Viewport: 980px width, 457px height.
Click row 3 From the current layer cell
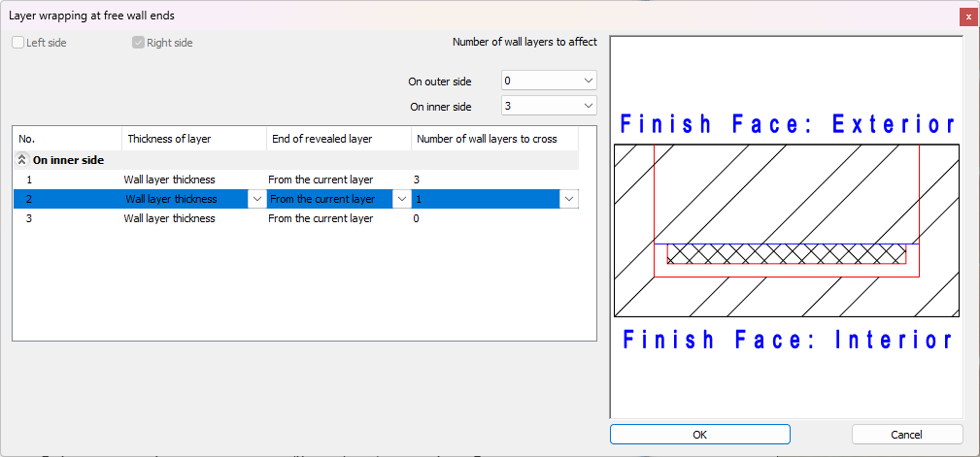pyautogui.click(x=321, y=218)
